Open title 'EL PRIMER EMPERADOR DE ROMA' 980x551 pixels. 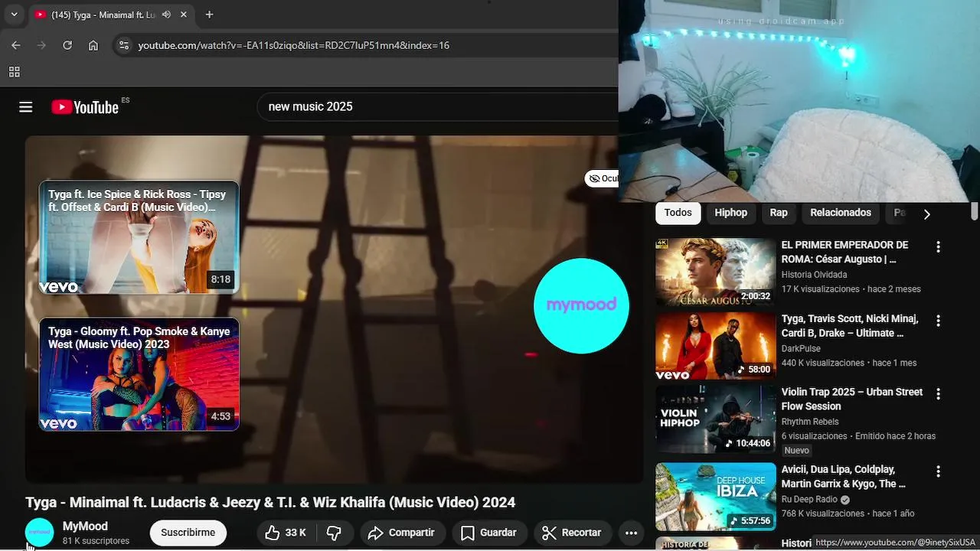[x=844, y=252]
